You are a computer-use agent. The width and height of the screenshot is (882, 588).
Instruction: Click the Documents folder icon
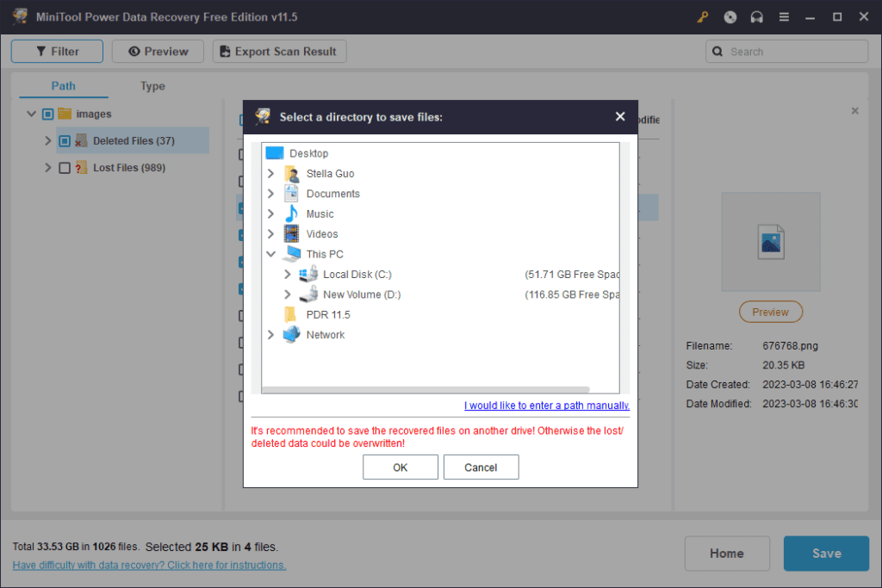pyautogui.click(x=291, y=194)
